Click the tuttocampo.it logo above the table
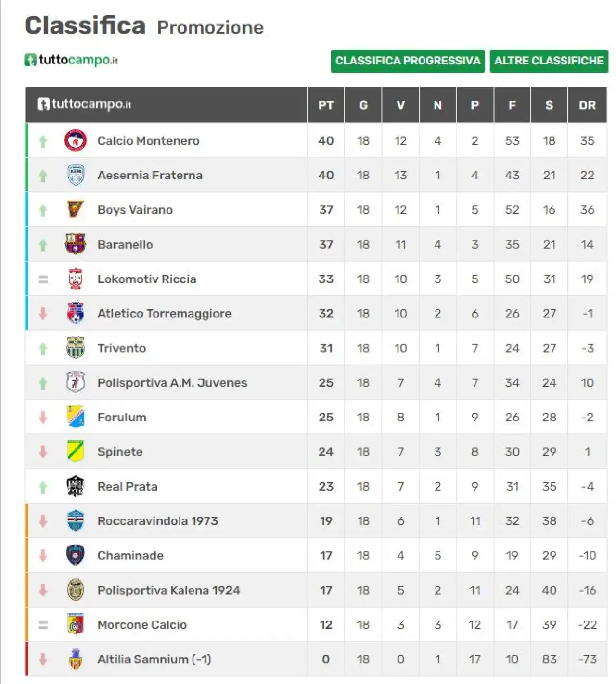Viewport: 616px width, 684px height. point(71,60)
